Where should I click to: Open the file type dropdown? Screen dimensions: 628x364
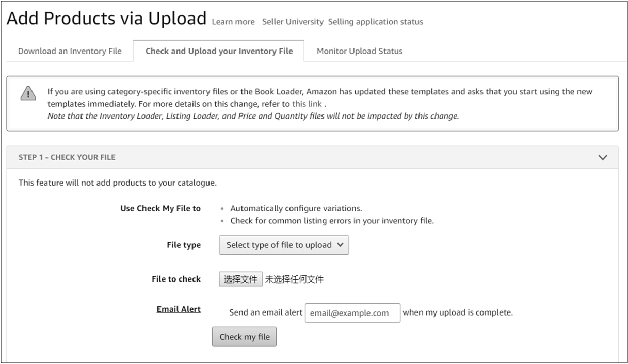click(x=284, y=245)
